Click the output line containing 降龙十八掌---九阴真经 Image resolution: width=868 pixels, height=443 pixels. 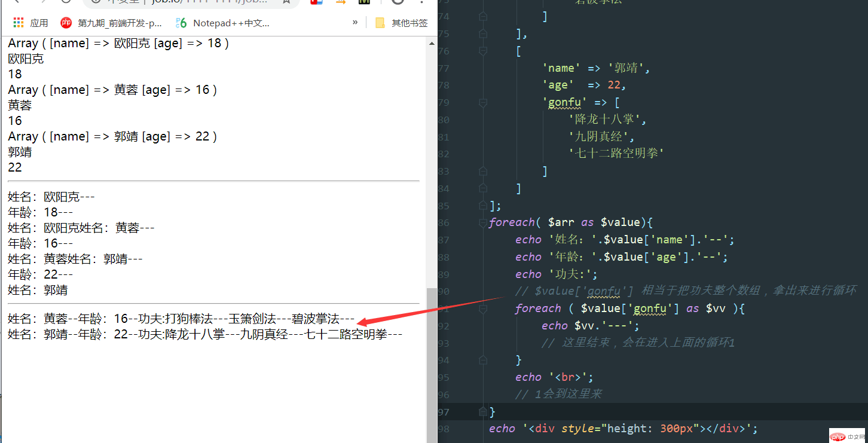pos(205,334)
